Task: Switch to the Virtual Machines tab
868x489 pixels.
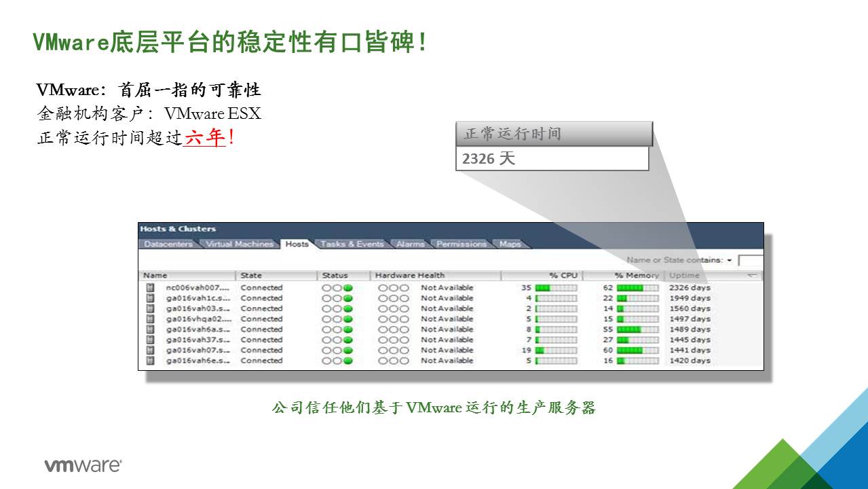Action: [240, 244]
